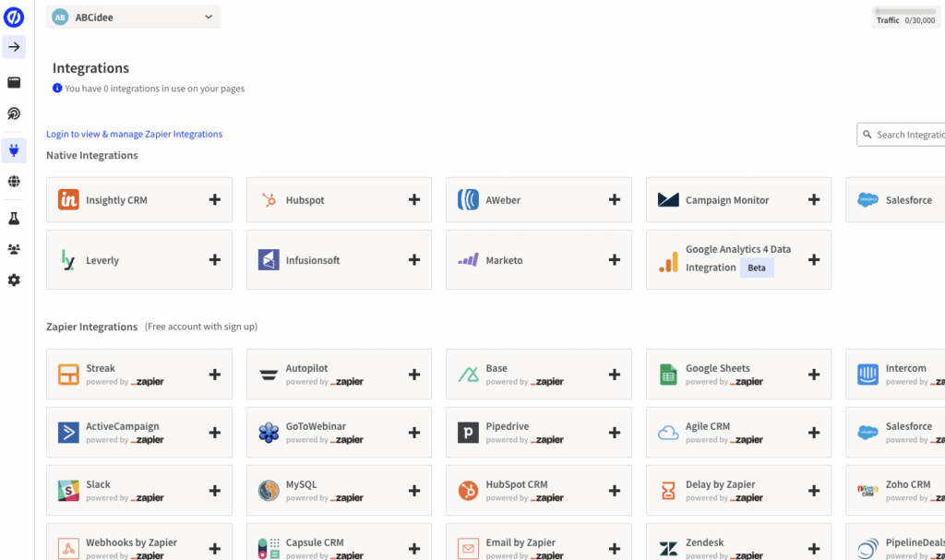Add the Base Zapier integration
The width and height of the screenshot is (945, 560).
pos(614,375)
